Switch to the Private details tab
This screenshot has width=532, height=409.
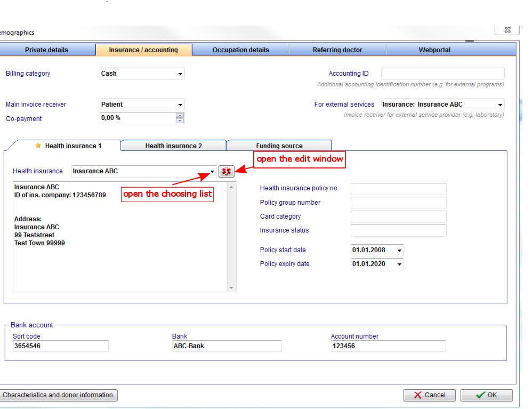click(46, 50)
